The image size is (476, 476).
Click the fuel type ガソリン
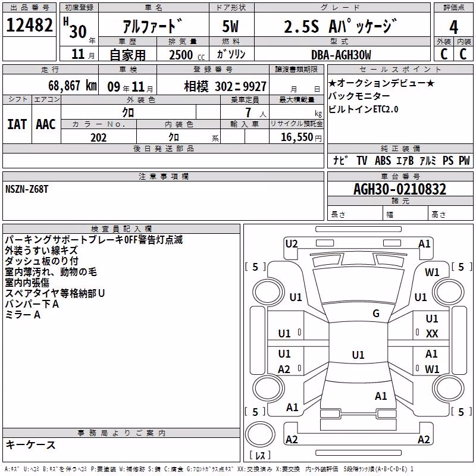pyautogui.click(x=231, y=54)
